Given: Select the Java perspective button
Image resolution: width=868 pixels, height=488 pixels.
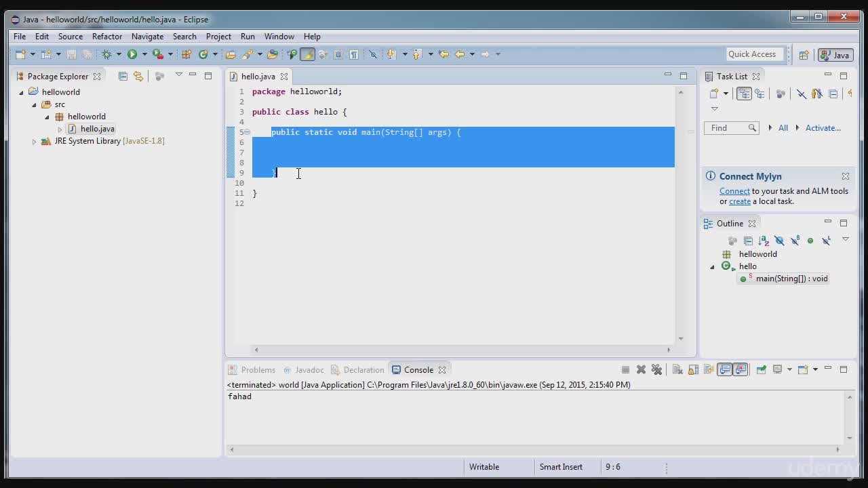Looking at the screenshot, I should [835, 55].
